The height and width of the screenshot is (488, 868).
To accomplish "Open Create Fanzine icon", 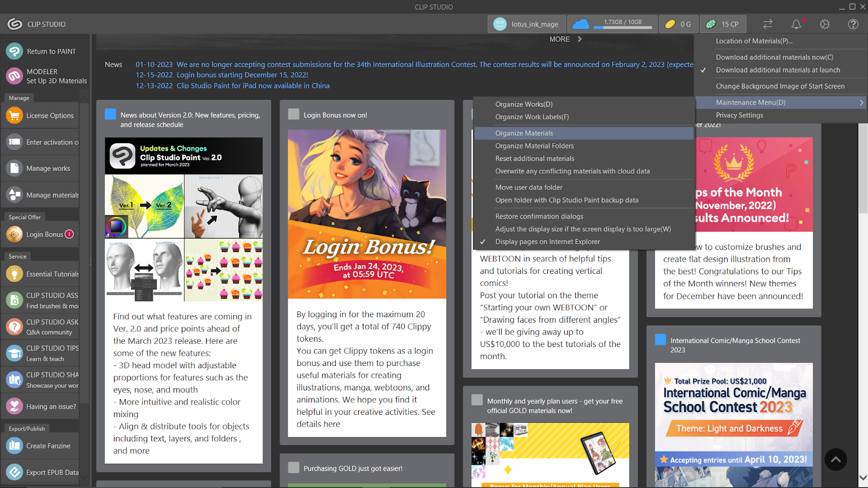I will 14,446.
